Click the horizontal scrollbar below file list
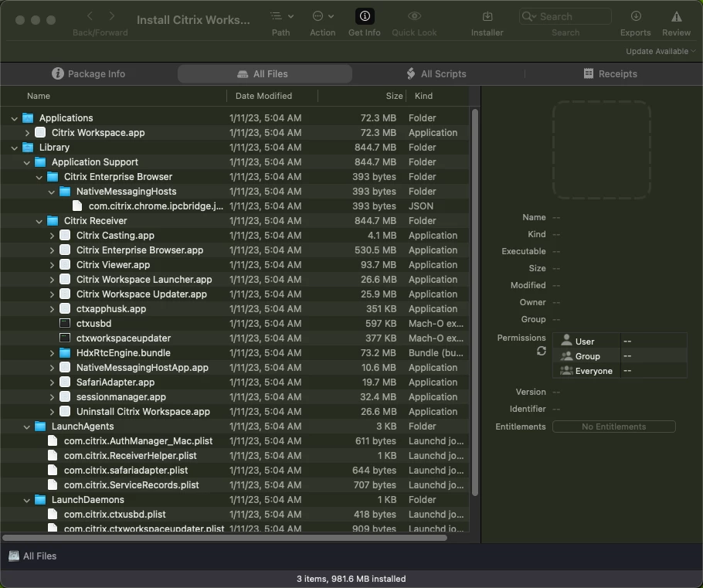Image resolution: width=703 pixels, height=588 pixels. [x=225, y=537]
